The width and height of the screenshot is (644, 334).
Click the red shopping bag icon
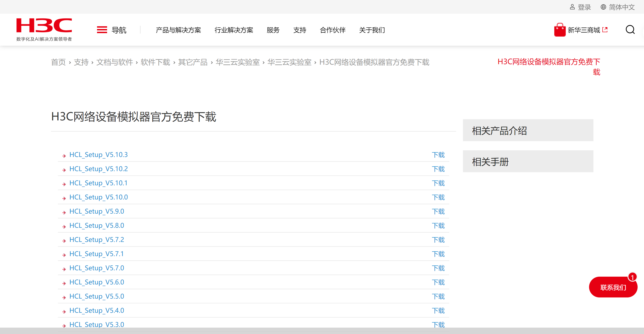[x=560, y=30]
